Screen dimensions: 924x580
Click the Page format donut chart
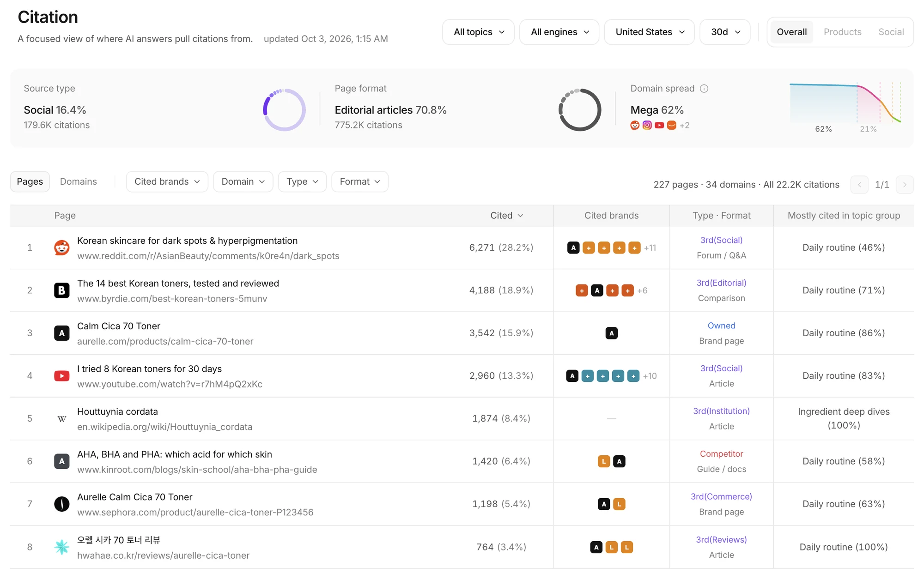click(580, 110)
